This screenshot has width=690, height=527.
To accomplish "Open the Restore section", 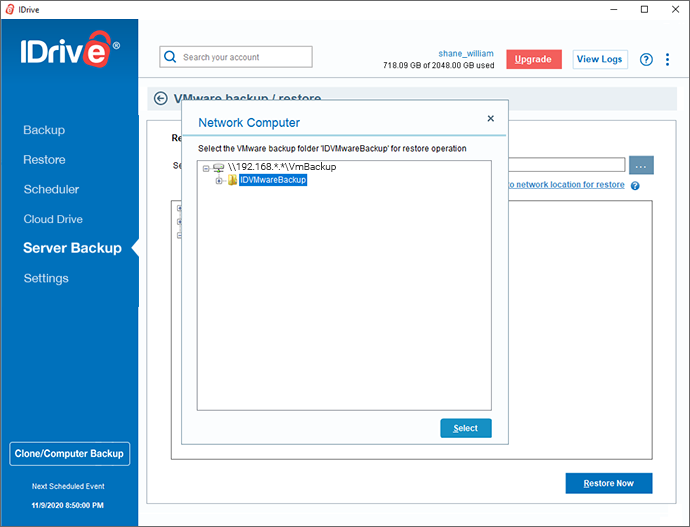I will coord(44,160).
